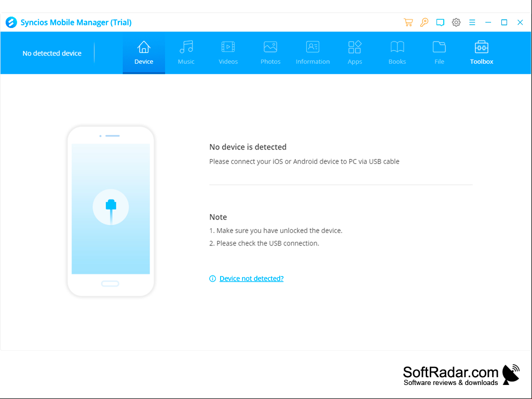Click the key registration icon
Viewport: 532px width, 399px height.
424,22
